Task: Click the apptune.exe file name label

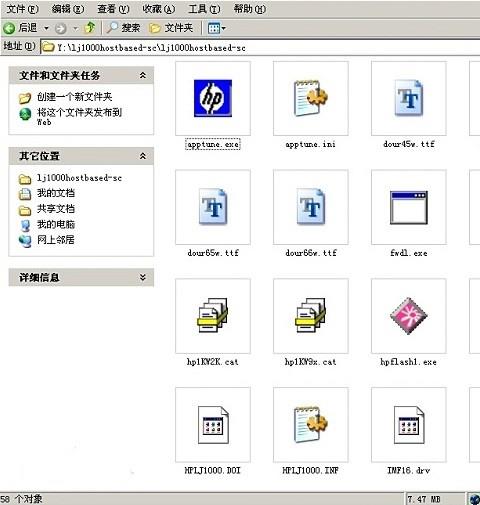Action: pyautogui.click(x=213, y=145)
